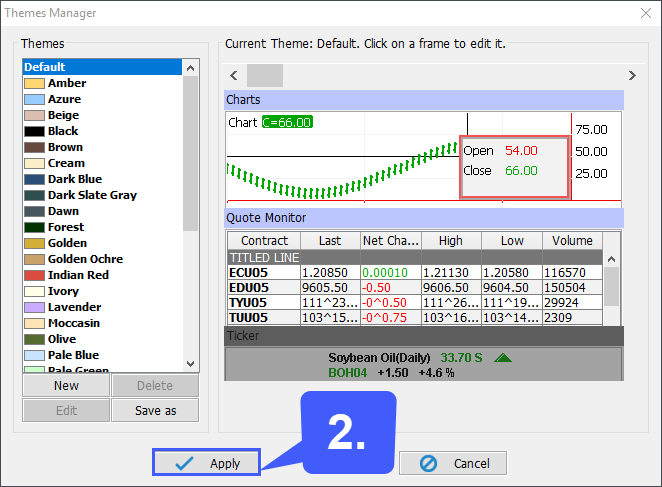Click the preview left scroll arrow
Image resolution: width=662 pixels, height=487 pixels.
[x=234, y=76]
